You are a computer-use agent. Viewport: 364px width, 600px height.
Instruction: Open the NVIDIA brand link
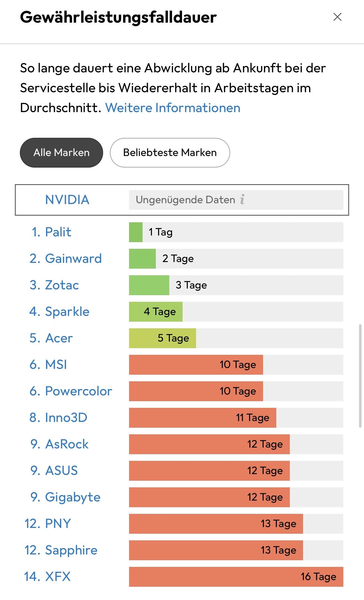(67, 200)
